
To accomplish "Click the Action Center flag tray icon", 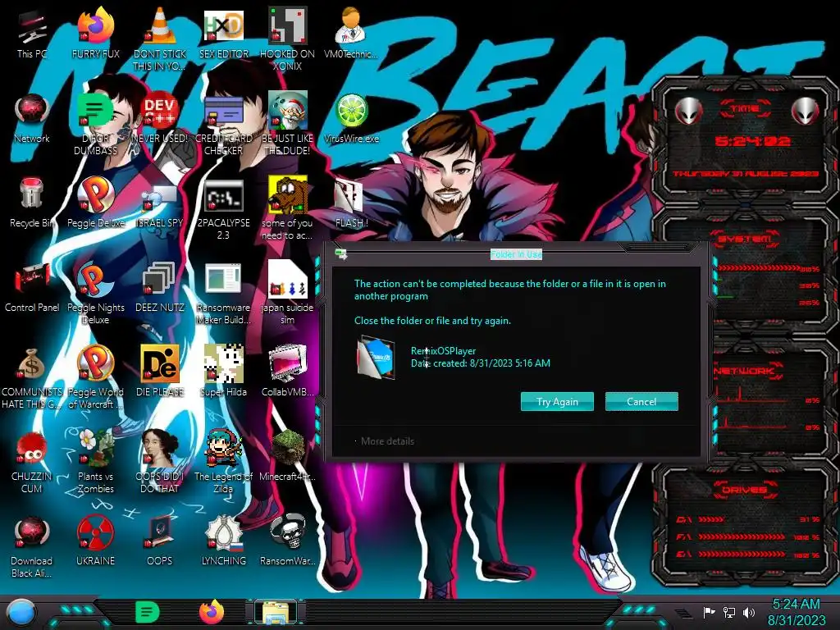I will (x=710, y=612).
